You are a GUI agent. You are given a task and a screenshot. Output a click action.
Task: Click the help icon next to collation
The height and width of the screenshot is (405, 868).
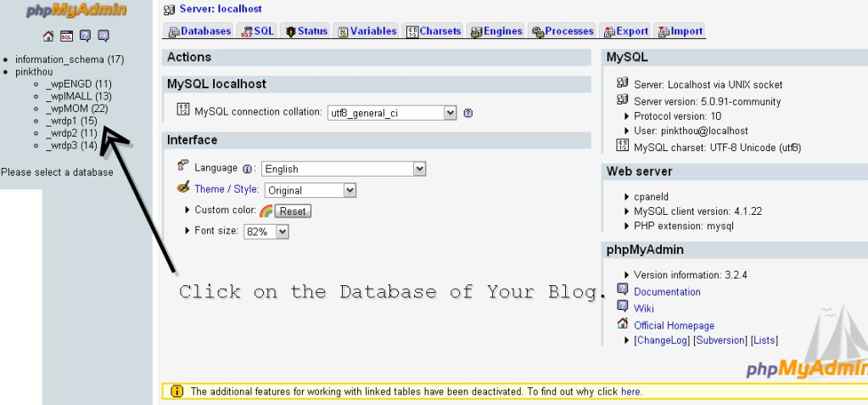tap(468, 113)
